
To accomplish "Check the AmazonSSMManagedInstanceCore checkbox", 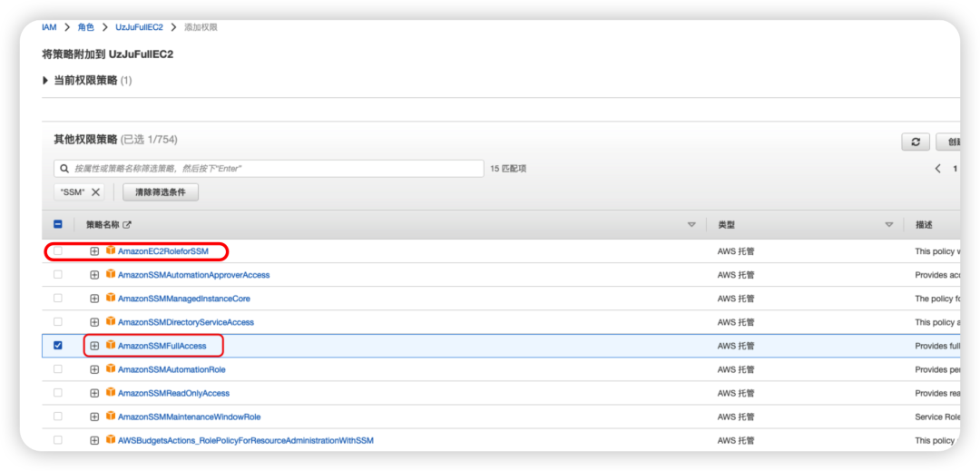I will 58,298.
